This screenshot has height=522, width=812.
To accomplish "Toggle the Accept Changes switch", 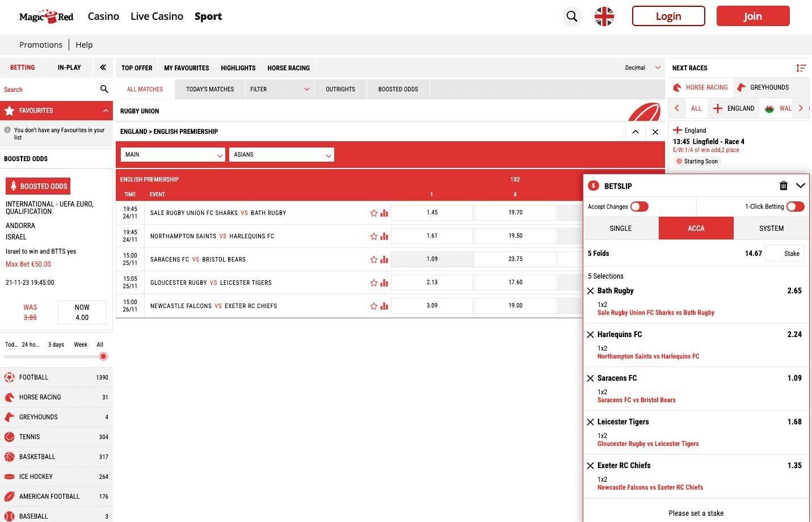I will (639, 207).
